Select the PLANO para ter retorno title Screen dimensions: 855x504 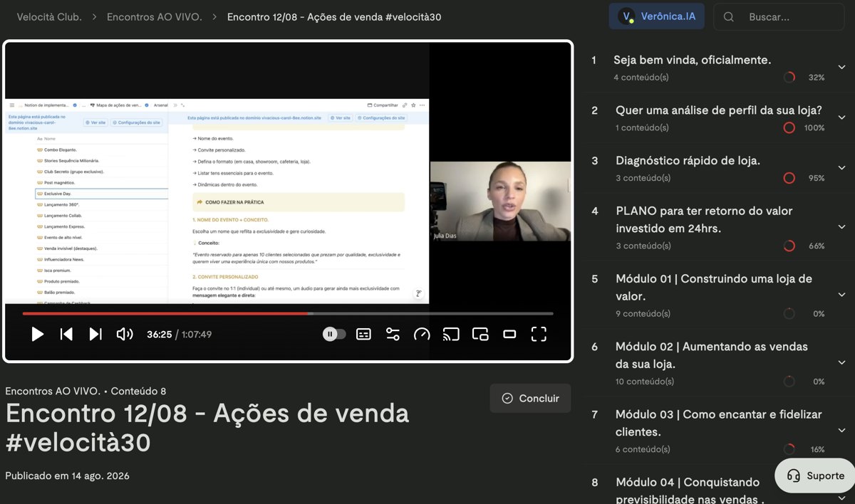[x=704, y=219]
